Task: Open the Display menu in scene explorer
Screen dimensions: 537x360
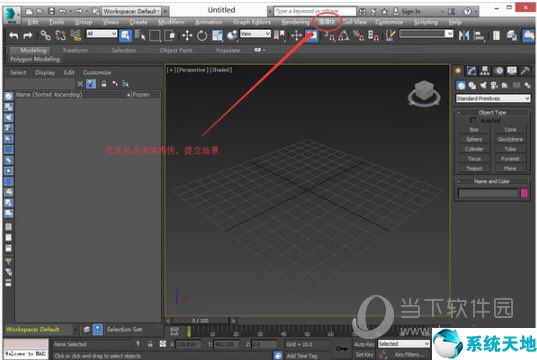Action: 45,73
